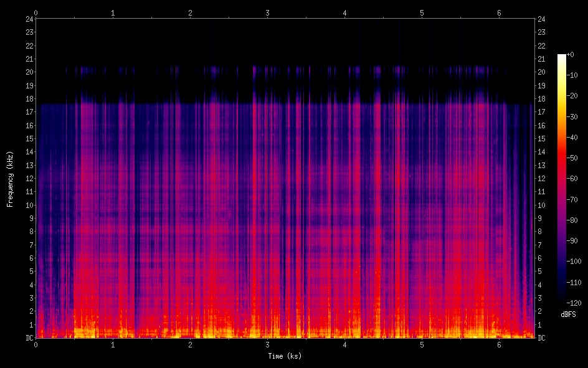Click the 5 tick on bottom time axis
Screen dimensions: 588x368
point(422,345)
